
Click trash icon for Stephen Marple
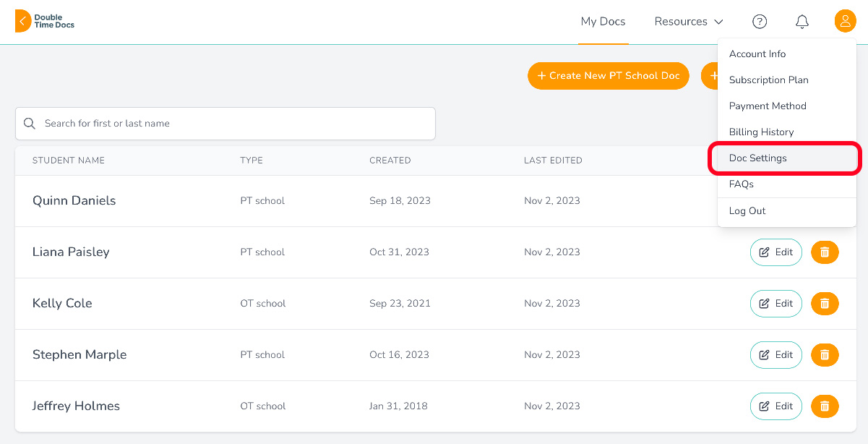pyautogui.click(x=825, y=355)
